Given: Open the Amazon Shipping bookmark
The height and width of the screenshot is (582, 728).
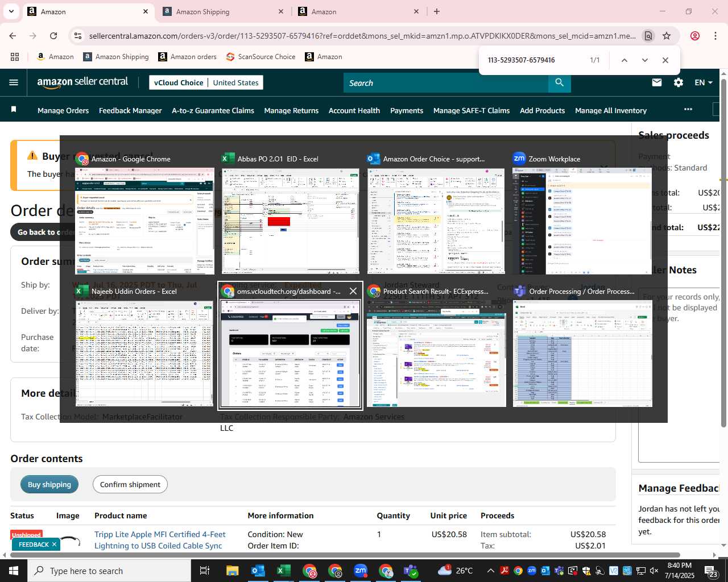Looking at the screenshot, I should (115, 57).
